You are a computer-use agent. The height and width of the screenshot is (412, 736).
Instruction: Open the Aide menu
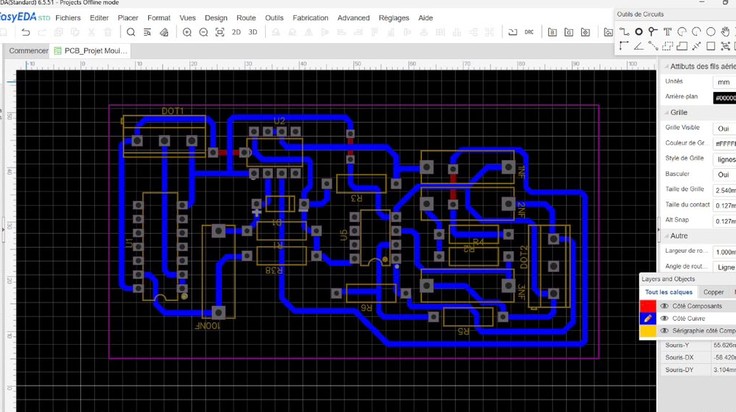[x=425, y=18]
